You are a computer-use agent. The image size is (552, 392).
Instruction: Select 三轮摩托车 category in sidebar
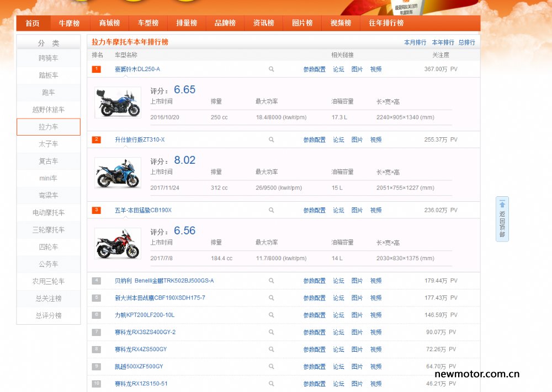point(49,230)
